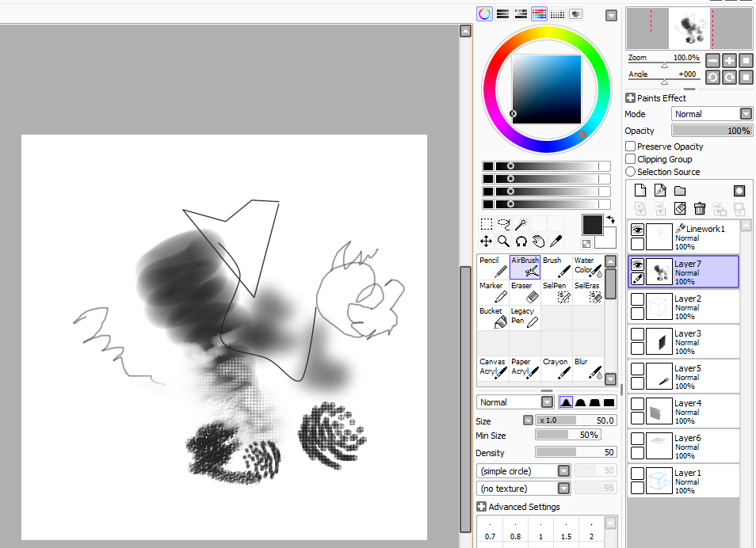Open the brush size multiplier dropdown
The height and width of the screenshot is (548, 756).
point(528,421)
